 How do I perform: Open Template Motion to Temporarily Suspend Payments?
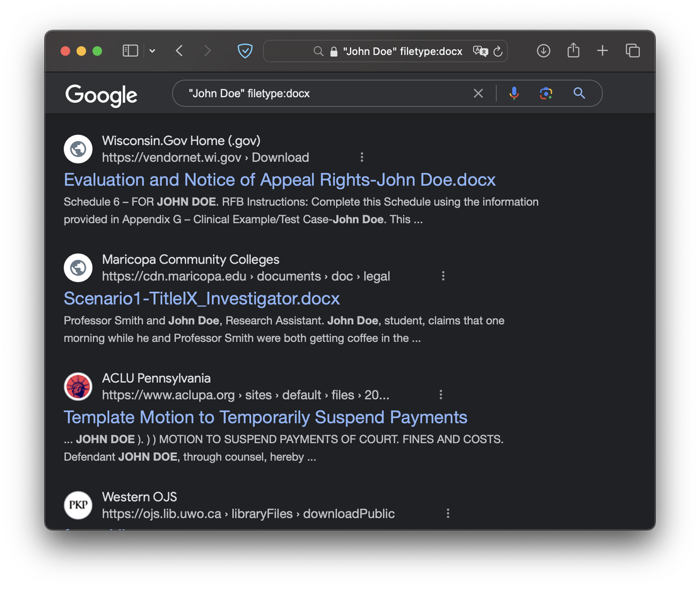[265, 417]
